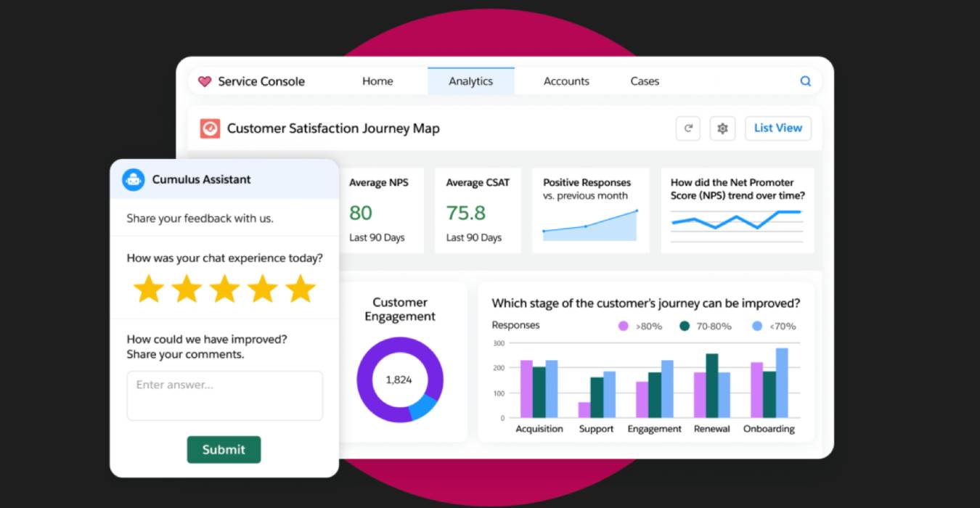
Task: Click the Service Console heart logo
Action: [205, 81]
